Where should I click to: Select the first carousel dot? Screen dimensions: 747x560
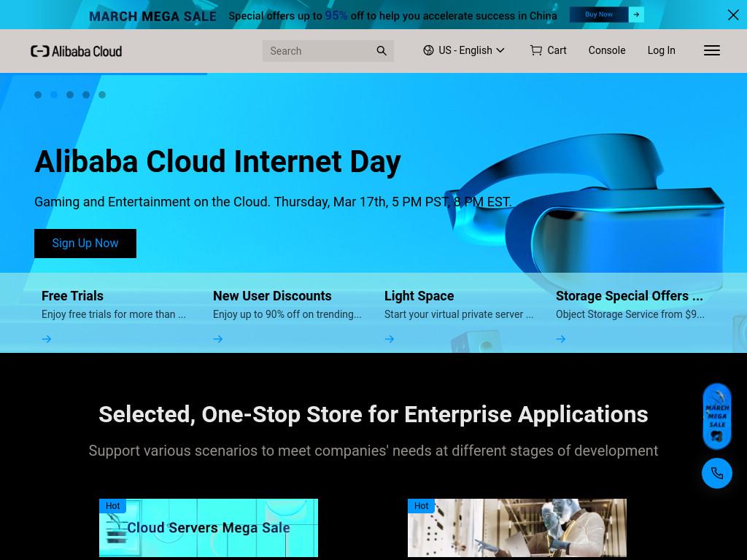tap(38, 95)
